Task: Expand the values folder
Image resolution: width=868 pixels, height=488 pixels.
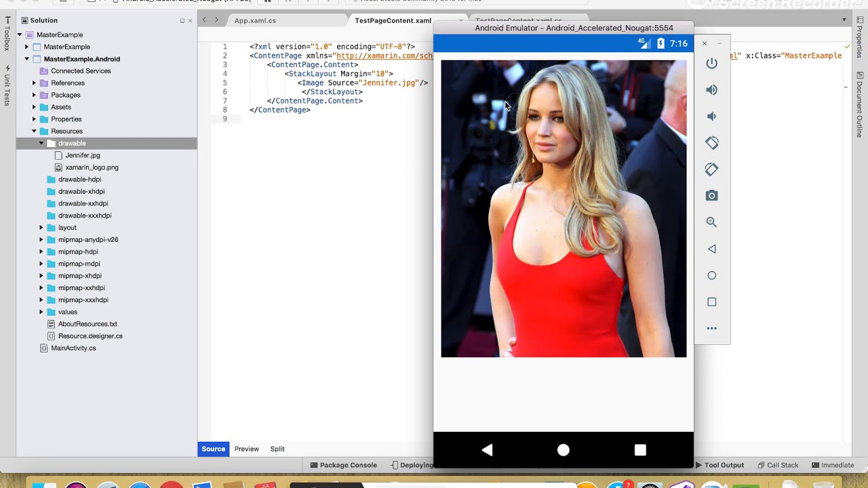Action: 41,312
